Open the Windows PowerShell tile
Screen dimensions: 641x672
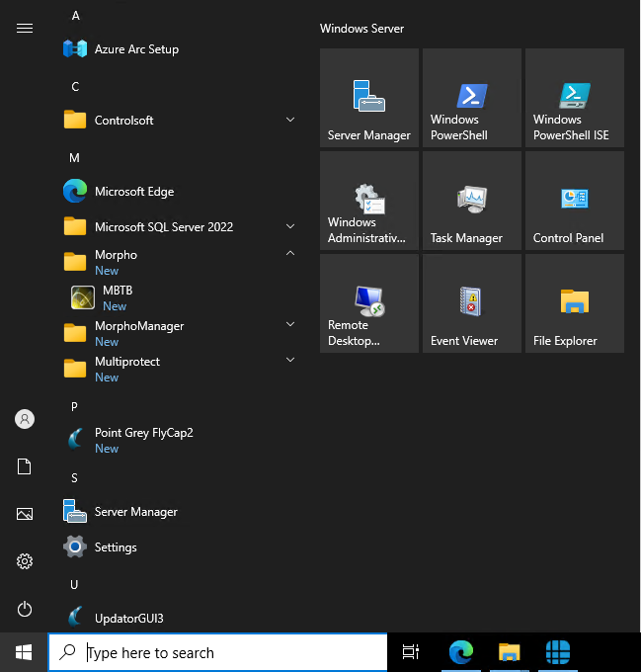click(472, 98)
